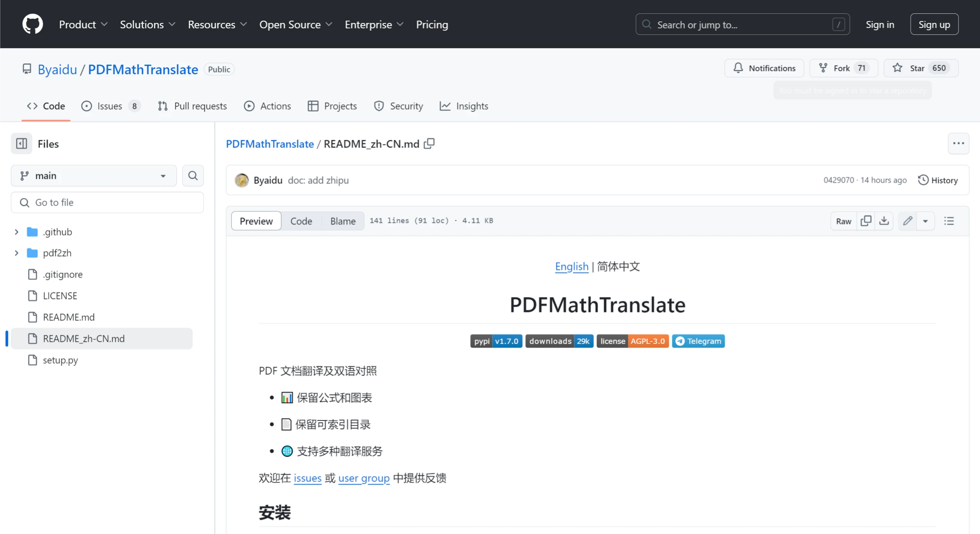The height and width of the screenshot is (534, 980).
Task: Open the pencil icon to edit the file
Action: [908, 221]
